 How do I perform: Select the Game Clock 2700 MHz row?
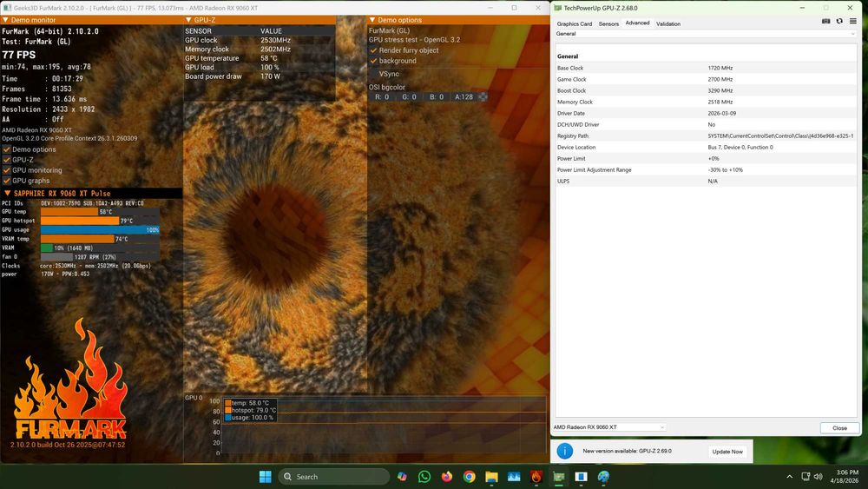[706, 79]
